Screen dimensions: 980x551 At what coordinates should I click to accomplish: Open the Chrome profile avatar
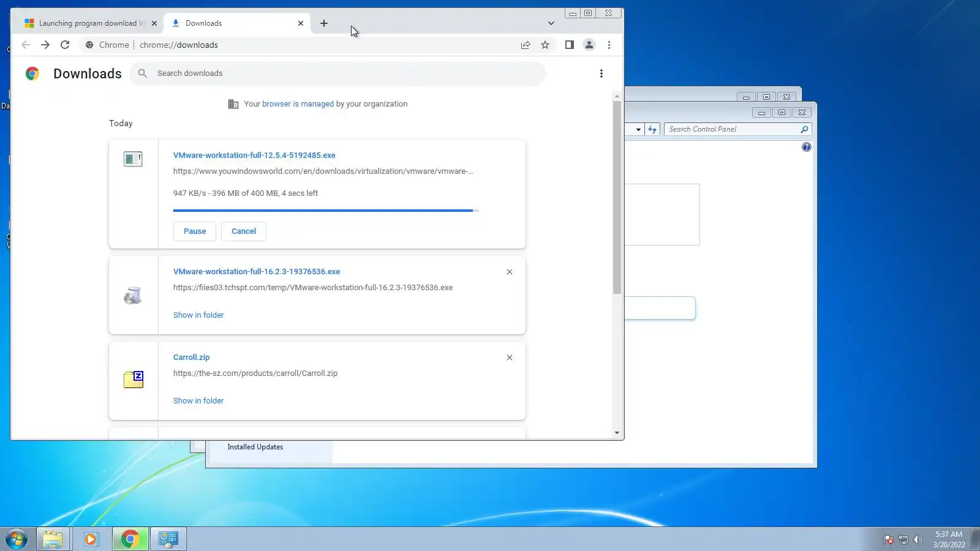pos(589,45)
